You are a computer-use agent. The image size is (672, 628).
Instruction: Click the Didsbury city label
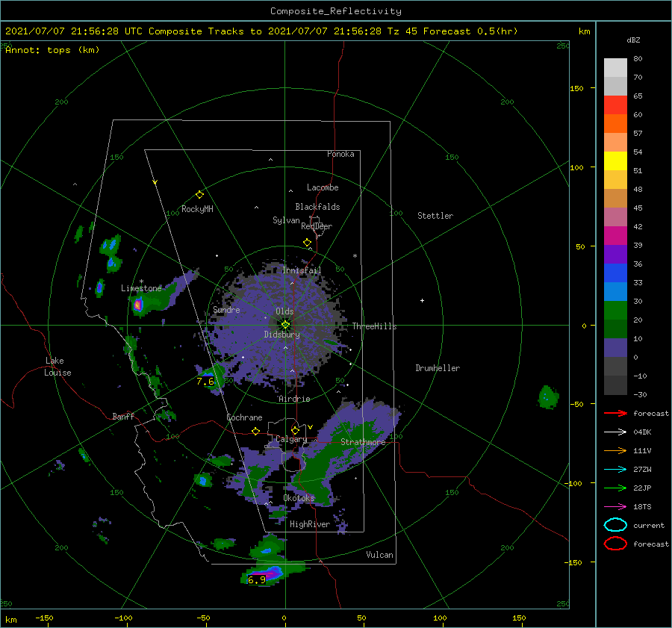281,335
